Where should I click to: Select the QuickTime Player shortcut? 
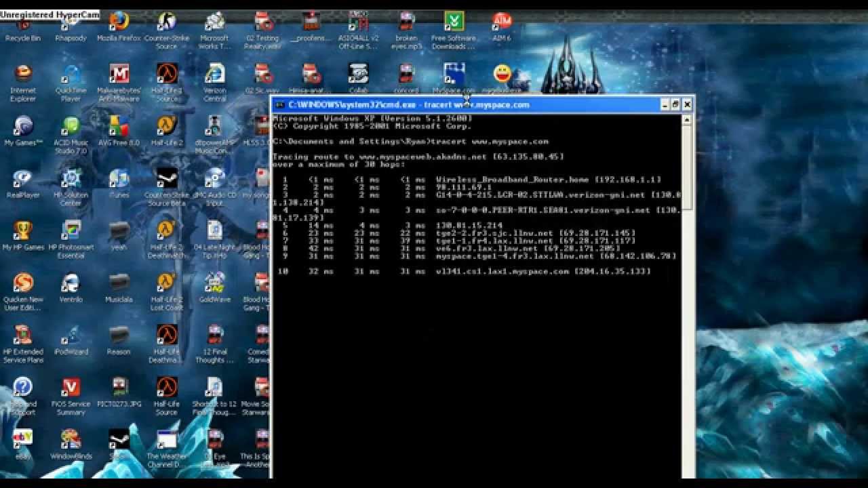pos(71,83)
